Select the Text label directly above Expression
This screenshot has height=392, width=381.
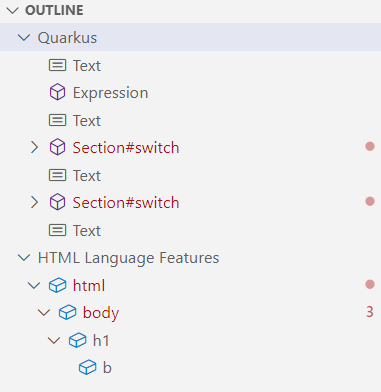[87, 66]
